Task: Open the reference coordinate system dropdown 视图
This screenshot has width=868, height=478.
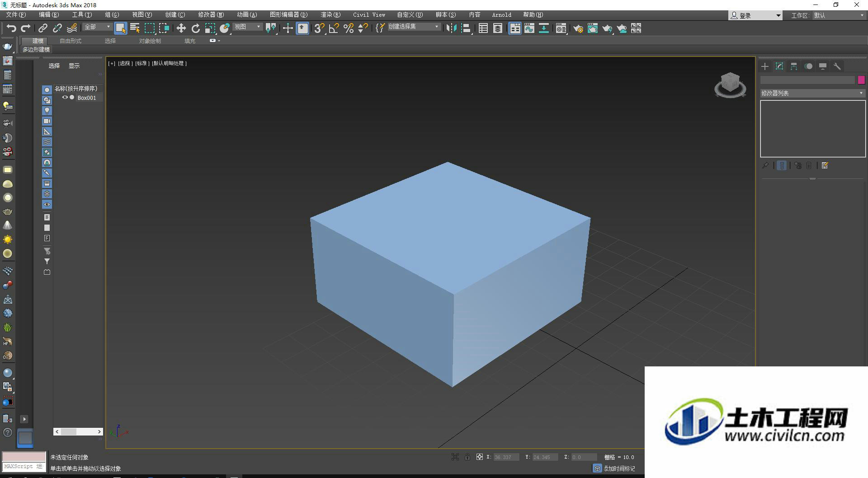Action: coord(247,27)
